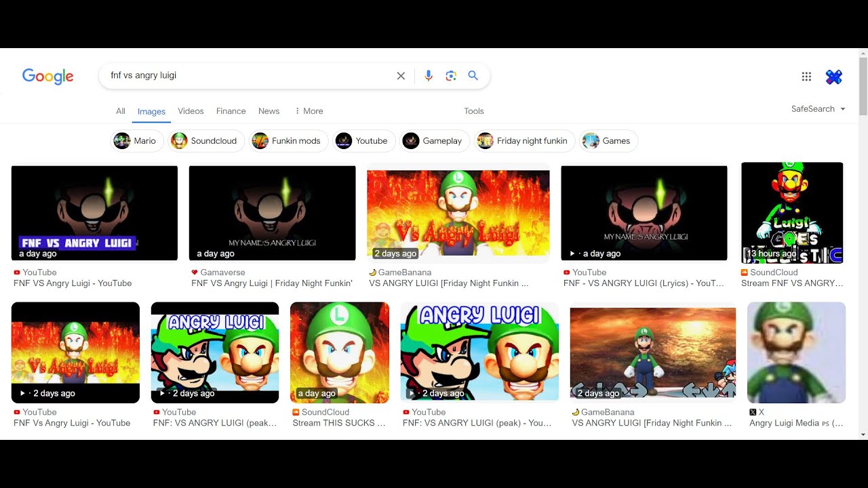Open Stream THIS SUCKS link
This screenshot has height=488, width=868.
pyautogui.click(x=339, y=423)
